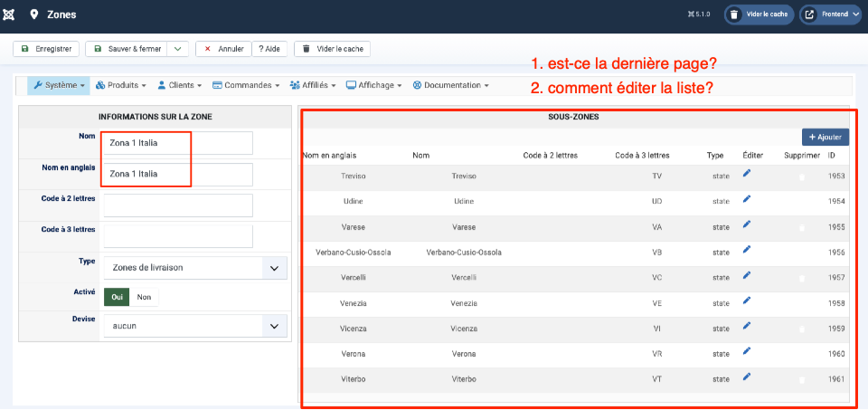Viewport: 868px width, 410px height.
Task: Edit the Treviso sub-zone pencil icon
Action: 747,174
